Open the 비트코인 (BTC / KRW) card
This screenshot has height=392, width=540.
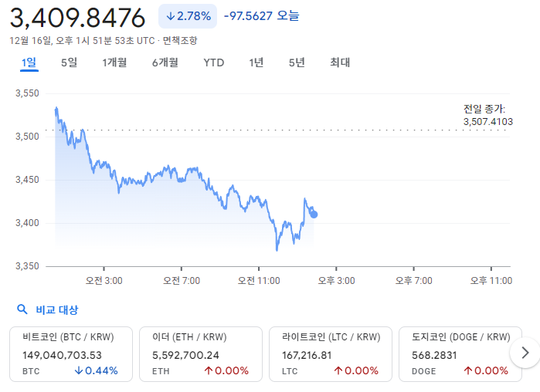pos(70,353)
